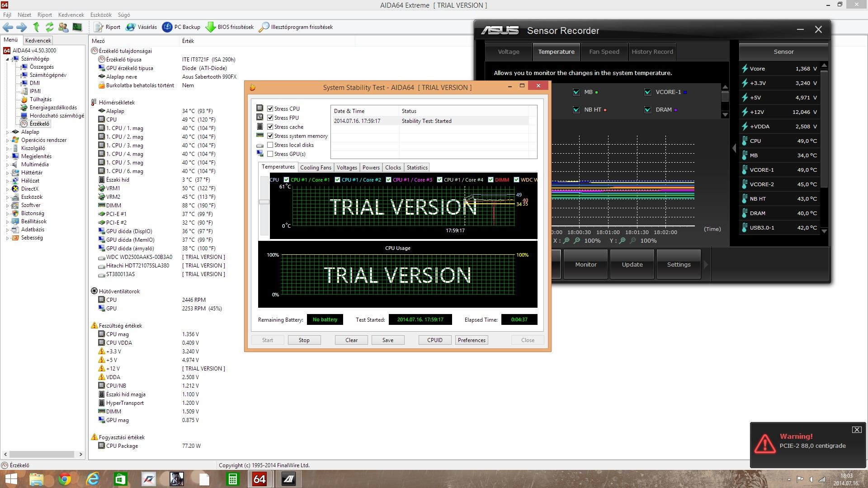The width and height of the screenshot is (868, 488).
Task: Toggle NB HT checkbox in Sensor Recorder
Action: click(x=576, y=110)
